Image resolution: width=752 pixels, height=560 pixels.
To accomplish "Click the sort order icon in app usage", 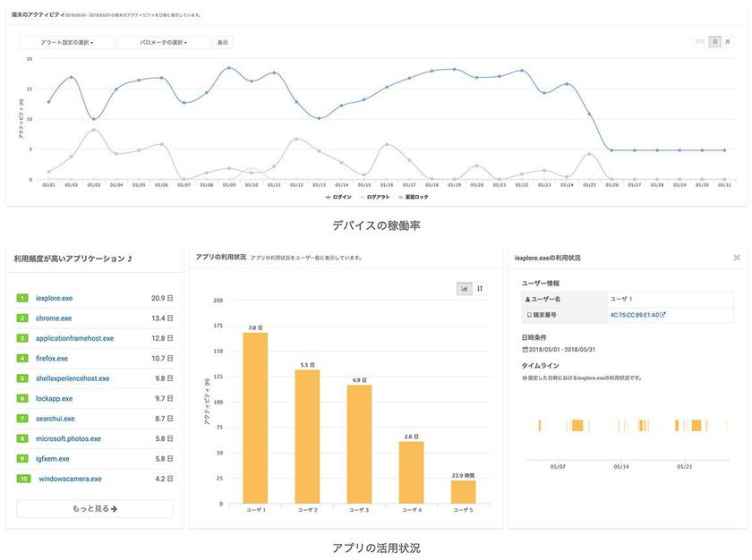I will click(480, 288).
